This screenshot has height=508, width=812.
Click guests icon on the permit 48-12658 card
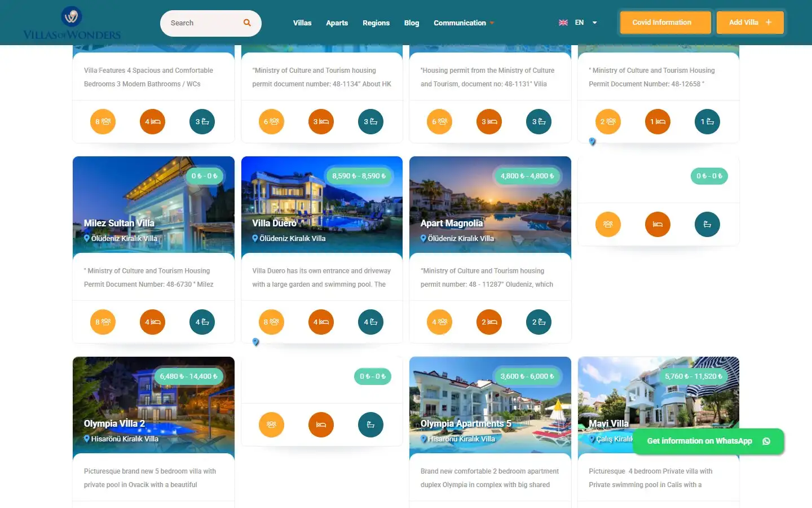click(608, 122)
